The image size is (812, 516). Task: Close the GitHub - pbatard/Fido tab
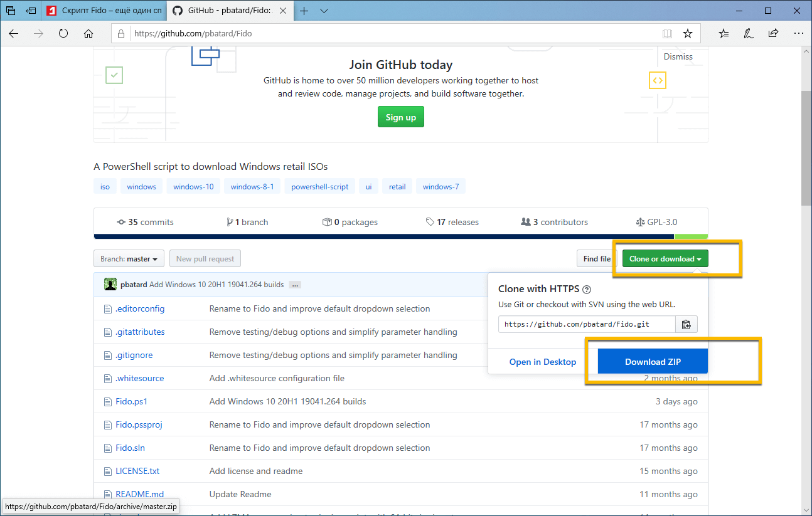pyautogui.click(x=284, y=11)
